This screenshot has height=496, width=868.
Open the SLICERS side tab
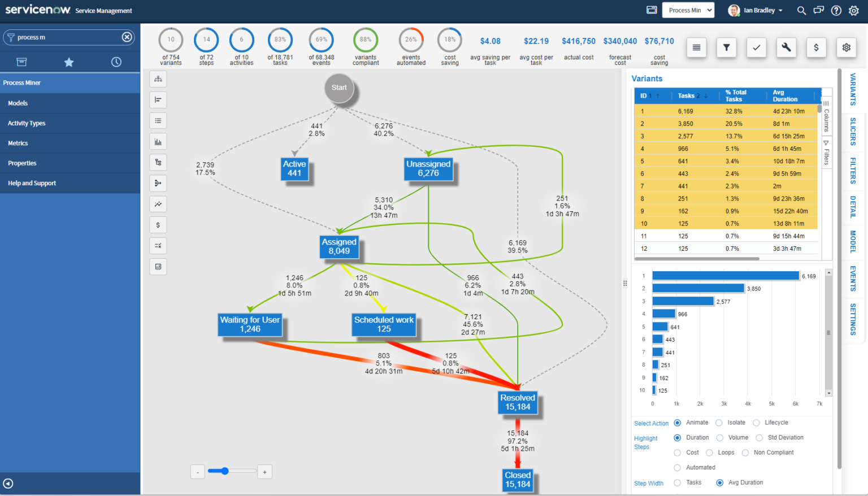853,132
